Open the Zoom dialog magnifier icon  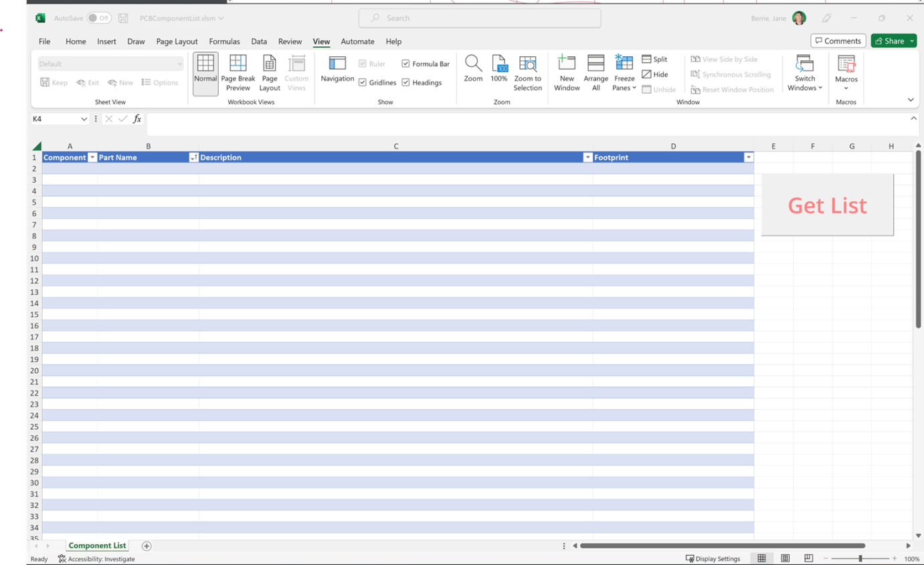tap(473, 64)
